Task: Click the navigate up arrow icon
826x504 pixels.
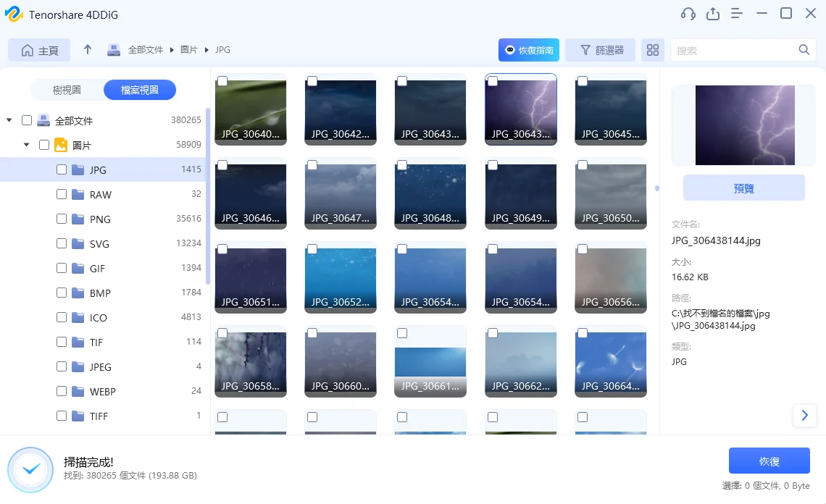Action: pos(87,49)
